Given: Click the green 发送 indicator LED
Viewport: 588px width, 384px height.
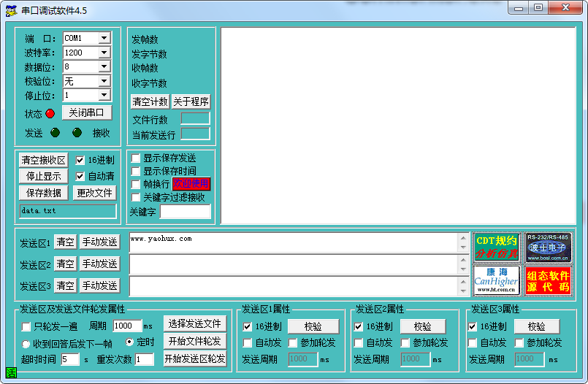Looking at the screenshot, I should click(x=55, y=133).
